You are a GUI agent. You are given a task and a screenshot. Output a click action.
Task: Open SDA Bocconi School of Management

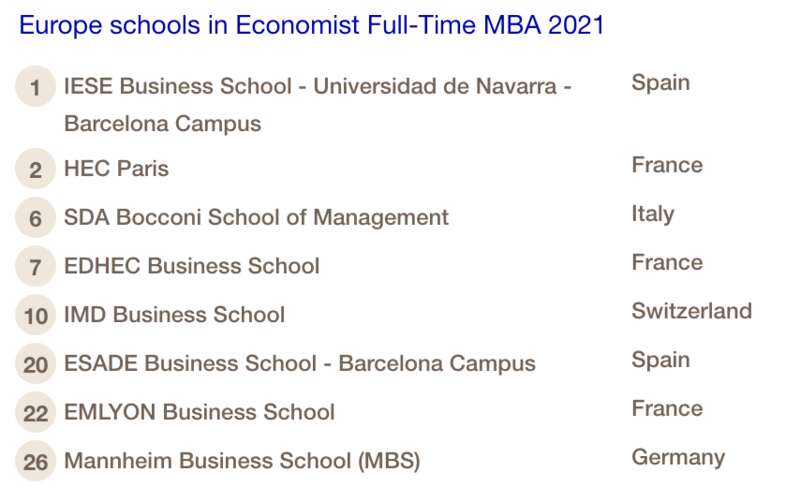click(x=256, y=218)
